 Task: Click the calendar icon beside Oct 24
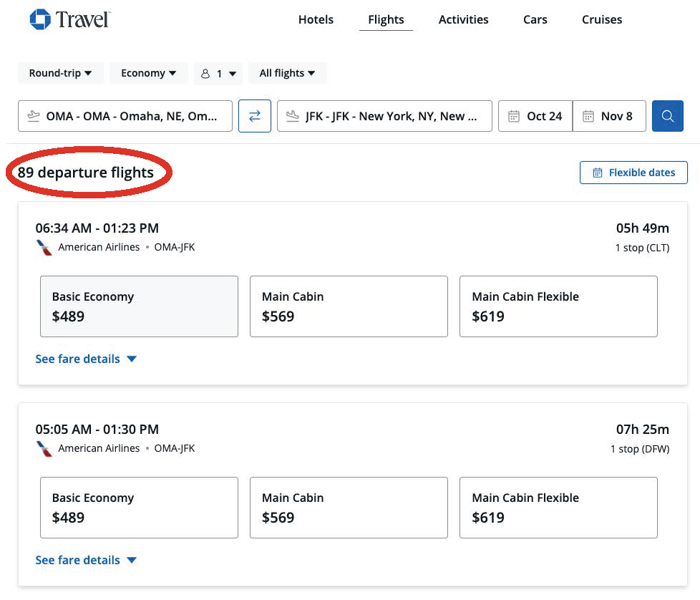point(514,116)
